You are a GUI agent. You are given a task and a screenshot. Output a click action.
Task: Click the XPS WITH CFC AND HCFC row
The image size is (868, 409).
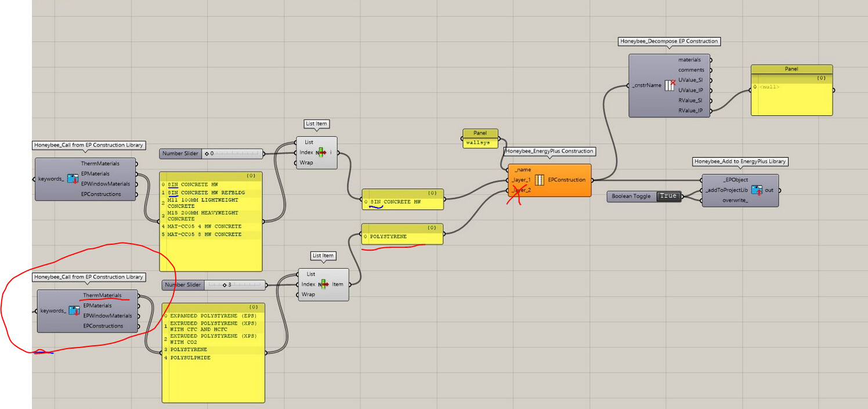pyautogui.click(x=214, y=326)
